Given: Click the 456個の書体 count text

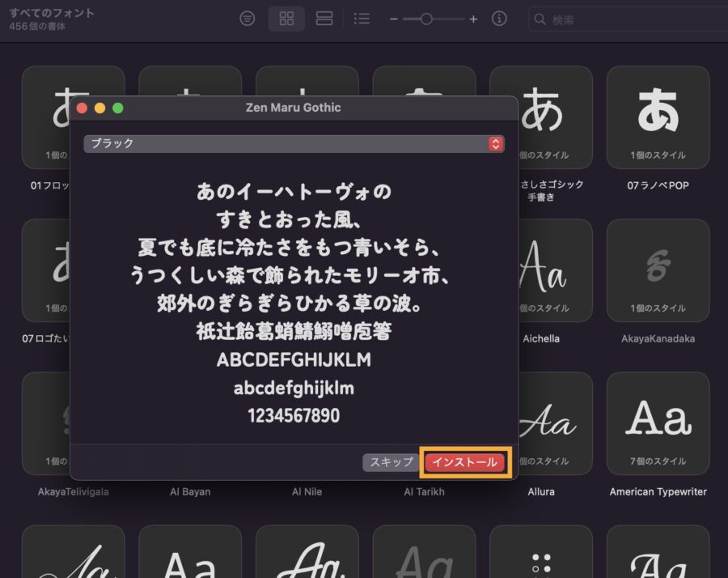Looking at the screenshot, I should [x=37, y=27].
